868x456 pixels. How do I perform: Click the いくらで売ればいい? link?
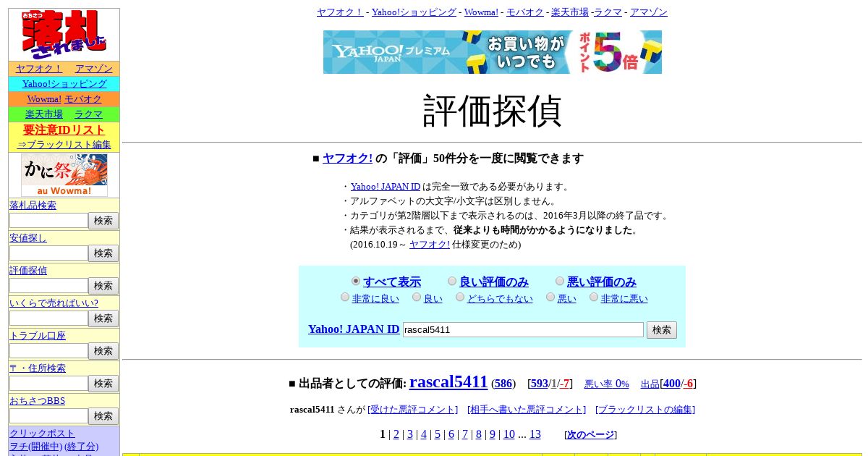[54, 303]
